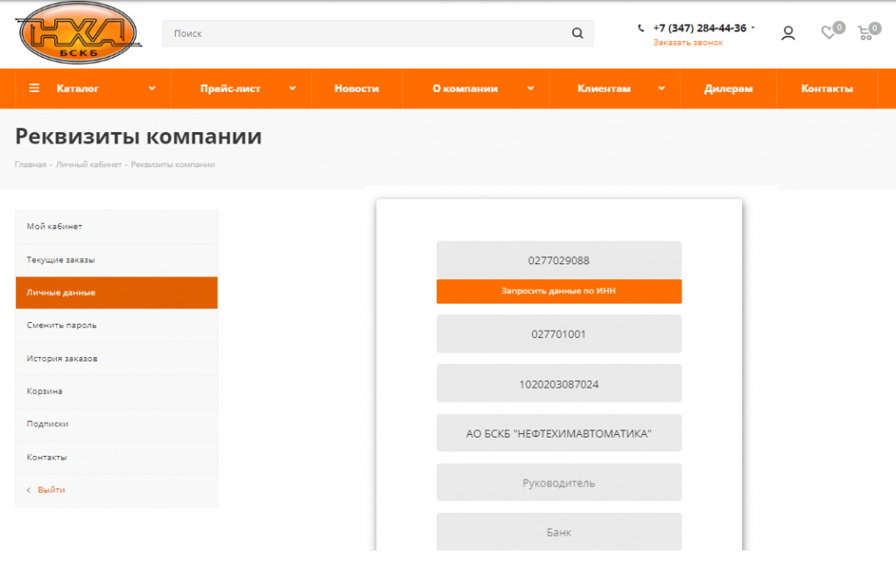Screen dimensions: 896x588
Task: Click the phone handset icon
Action: (x=641, y=28)
